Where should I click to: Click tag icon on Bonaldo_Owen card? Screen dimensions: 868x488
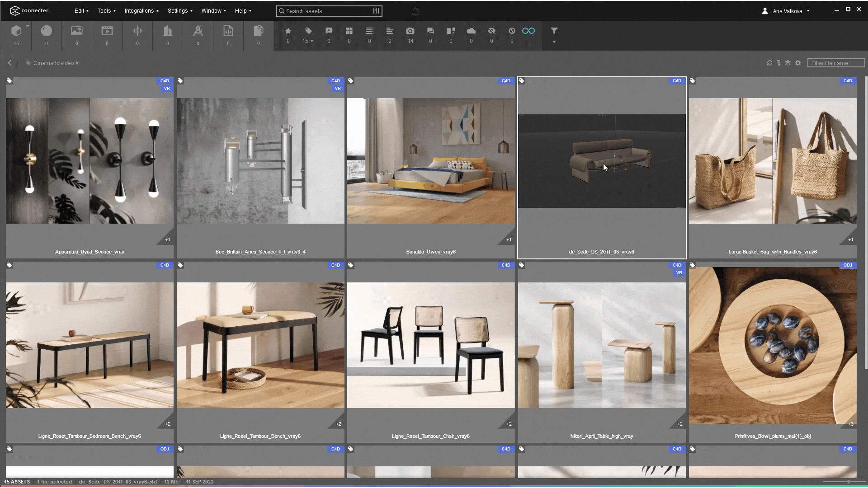tap(351, 81)
